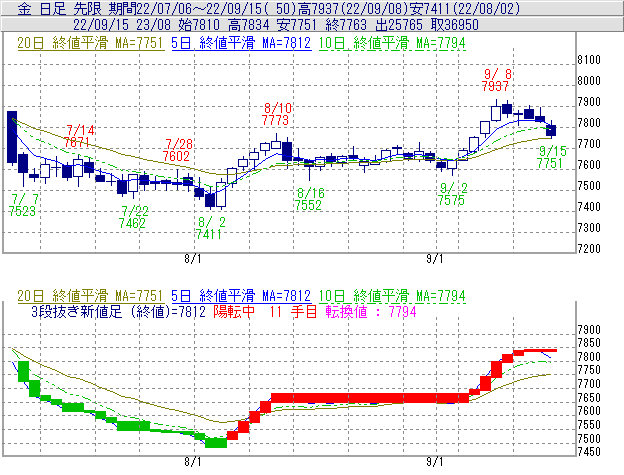Click the 8/1 date label under upper chart

[x=193, y=259]
